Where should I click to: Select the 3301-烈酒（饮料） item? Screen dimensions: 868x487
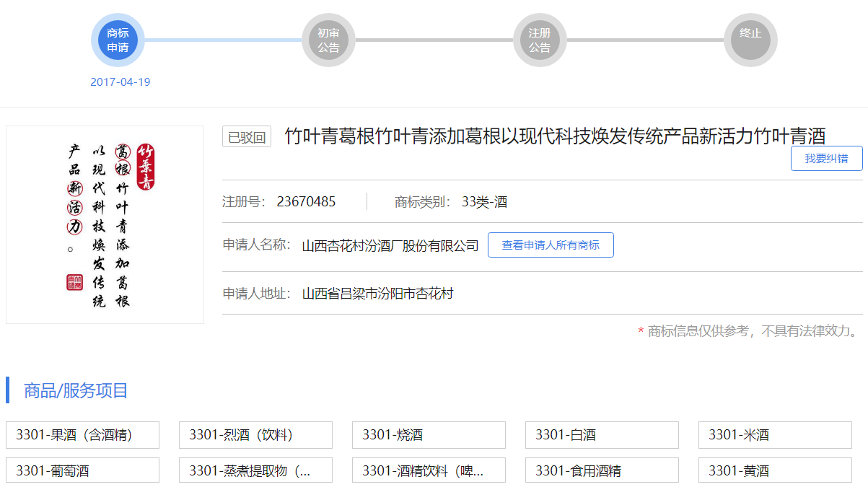[255, 435]
